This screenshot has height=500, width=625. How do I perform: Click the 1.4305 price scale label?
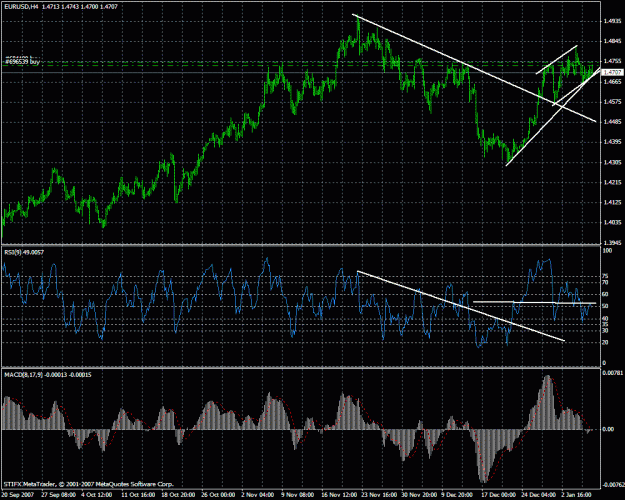click(x=612, y=163)
